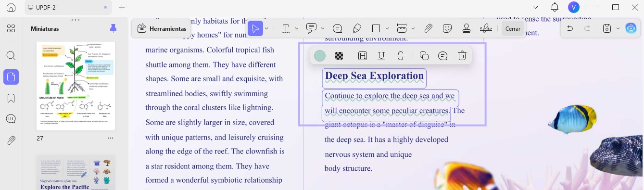Adjust annotation opacity checkerboard icon
The height and width of the screenshot is (190, 644).
(339, 56)
